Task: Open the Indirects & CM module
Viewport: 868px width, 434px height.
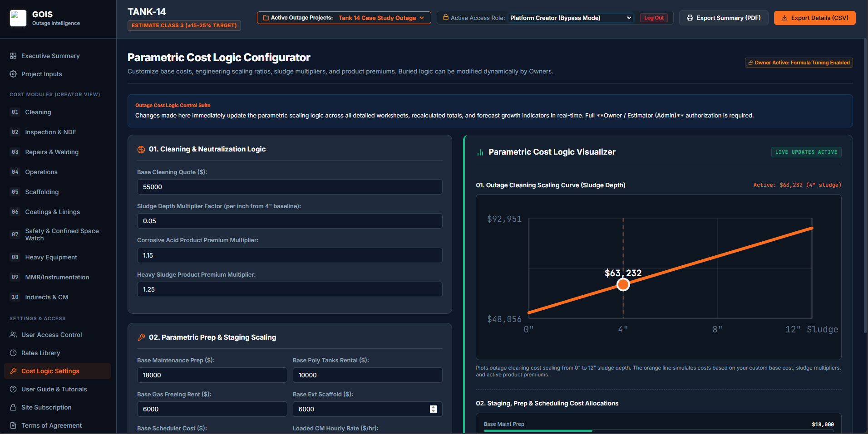Action: [57, 297]
